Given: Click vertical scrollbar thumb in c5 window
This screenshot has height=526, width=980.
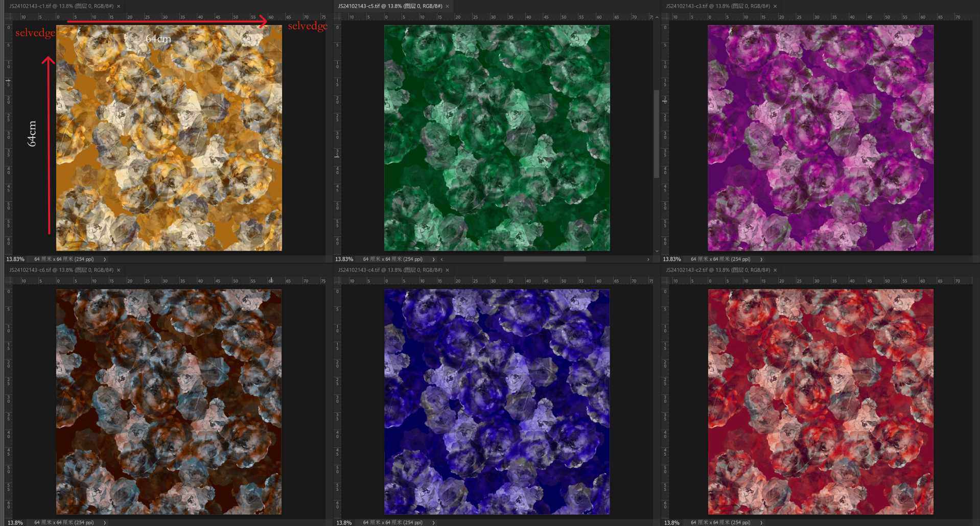Looking at the screenshot, I should (x=657, y=134).
